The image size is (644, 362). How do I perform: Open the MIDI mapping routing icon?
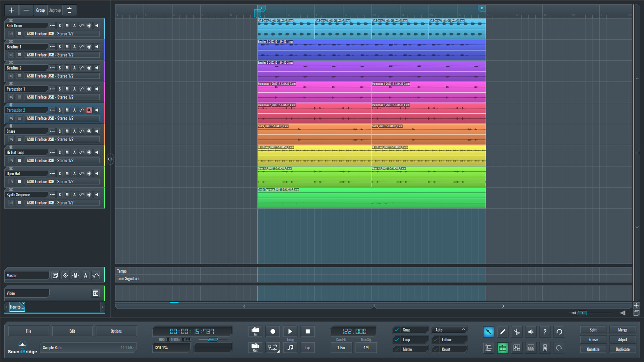pyautogui.click(x=273, y=348)
